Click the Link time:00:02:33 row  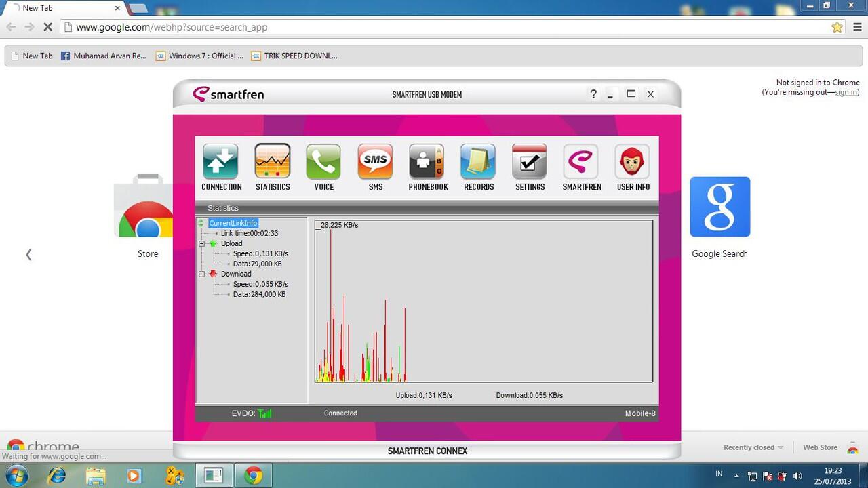click(249, 233)
